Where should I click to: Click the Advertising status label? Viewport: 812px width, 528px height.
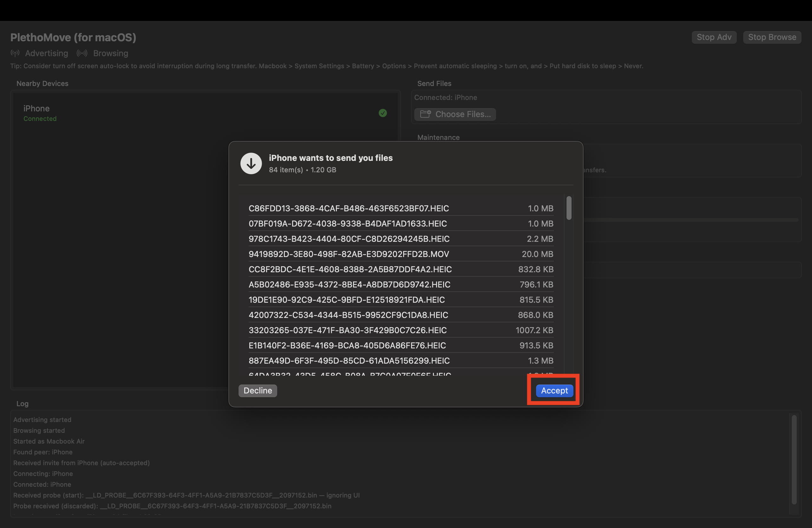point(46,53)
